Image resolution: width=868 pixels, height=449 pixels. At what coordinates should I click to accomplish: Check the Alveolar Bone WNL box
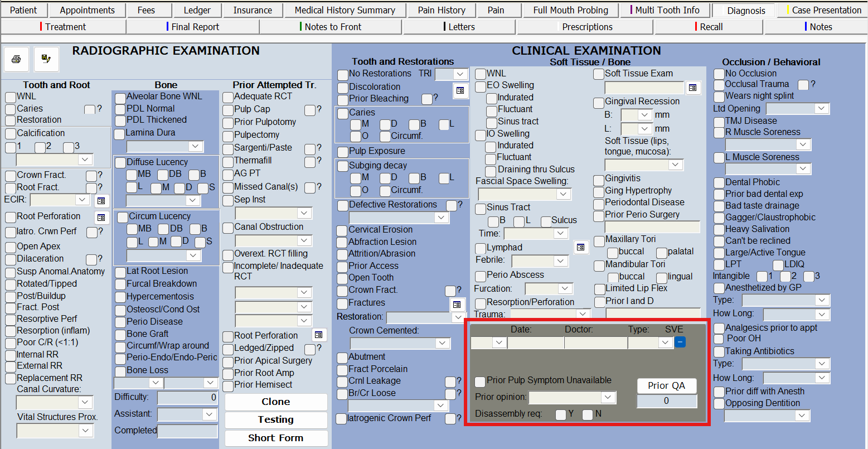click(120, 98)
